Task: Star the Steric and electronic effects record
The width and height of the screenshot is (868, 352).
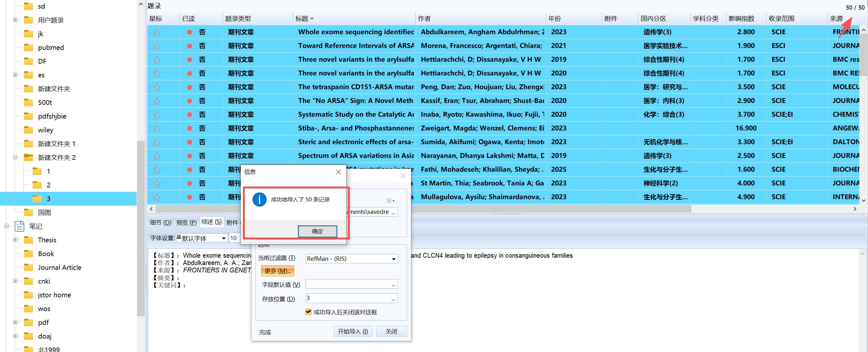Action: point(157,142)
